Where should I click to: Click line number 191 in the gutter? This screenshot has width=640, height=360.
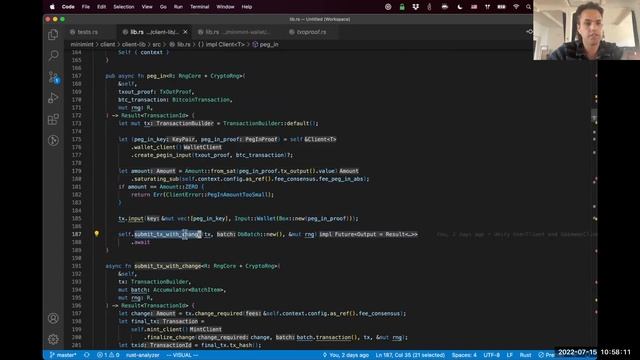76,266
